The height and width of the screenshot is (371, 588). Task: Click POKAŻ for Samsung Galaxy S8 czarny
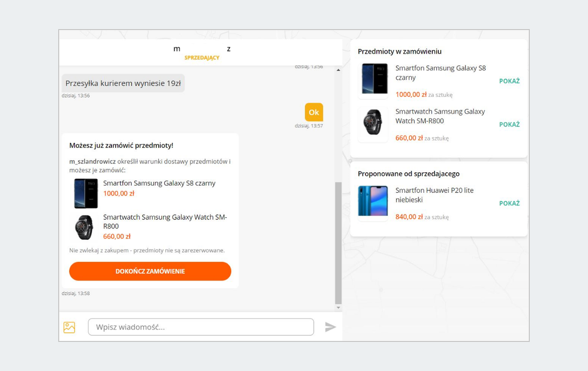[x=509, y=81]
